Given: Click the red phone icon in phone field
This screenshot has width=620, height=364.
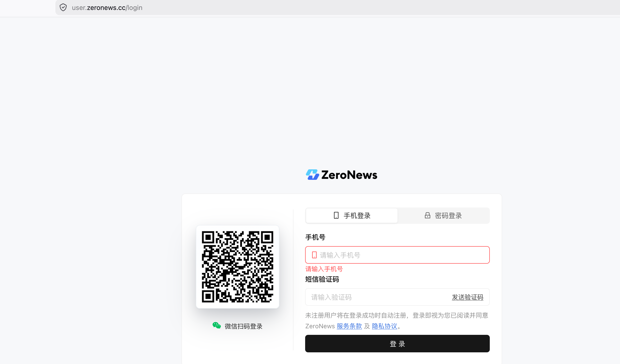Looking at the screenshot, I should [x=314, y=255].
